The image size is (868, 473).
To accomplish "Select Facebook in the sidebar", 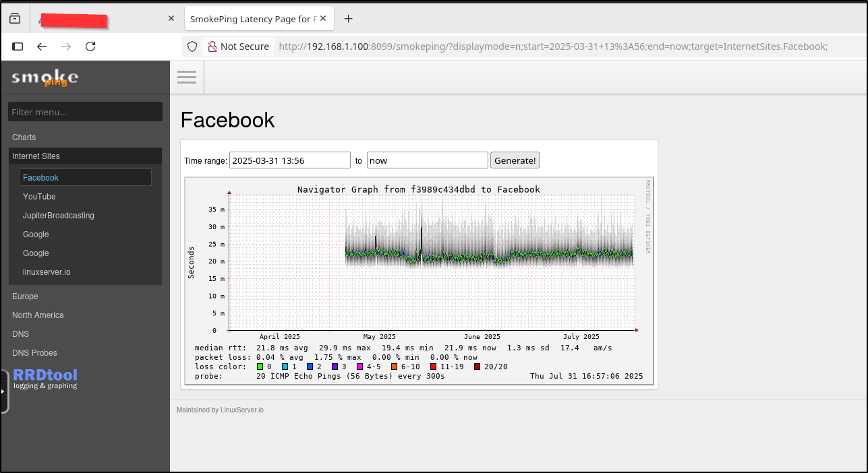I will (85, 177).
